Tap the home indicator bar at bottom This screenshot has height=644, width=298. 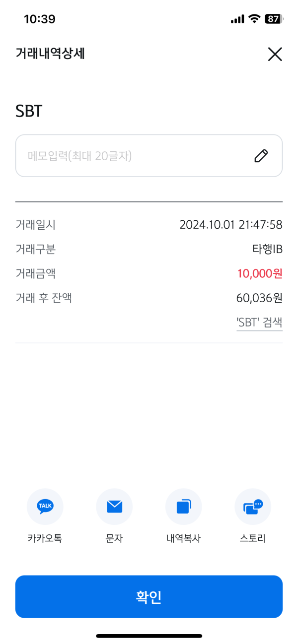tap(149, 636)
